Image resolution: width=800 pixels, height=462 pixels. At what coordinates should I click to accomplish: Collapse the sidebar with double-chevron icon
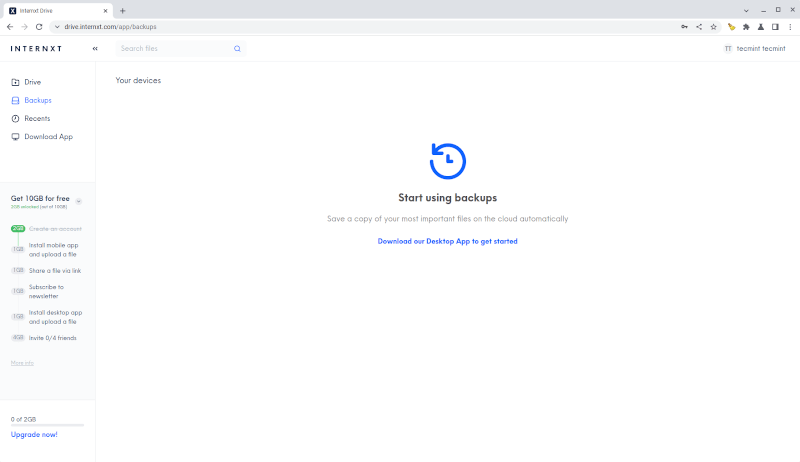pos(95,48)
